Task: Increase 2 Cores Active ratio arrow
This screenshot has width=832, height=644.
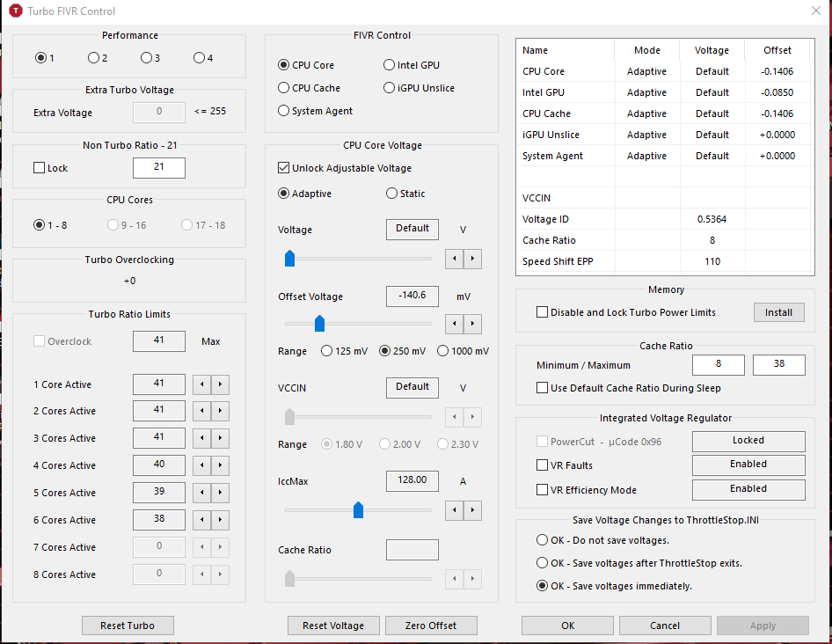Action: coord(220,411)
